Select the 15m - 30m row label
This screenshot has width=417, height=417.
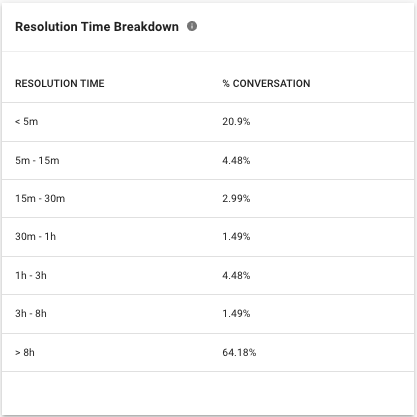pos(40,198)
